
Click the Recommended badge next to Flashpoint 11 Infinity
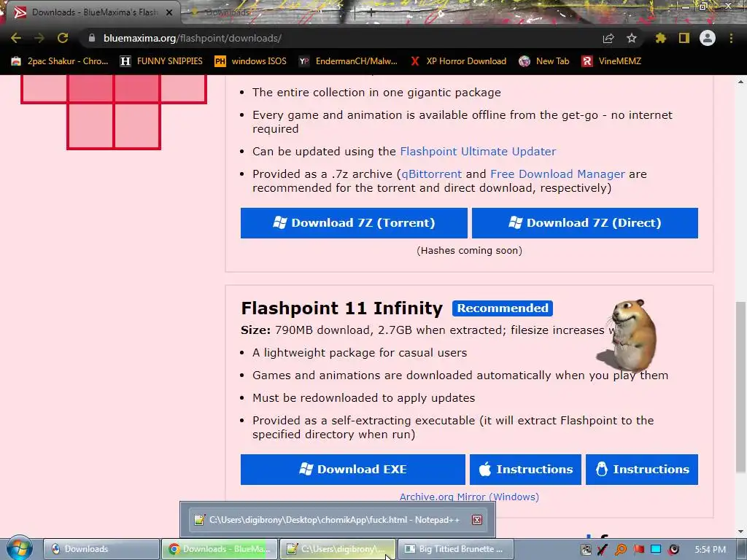[x=503, y=308]
